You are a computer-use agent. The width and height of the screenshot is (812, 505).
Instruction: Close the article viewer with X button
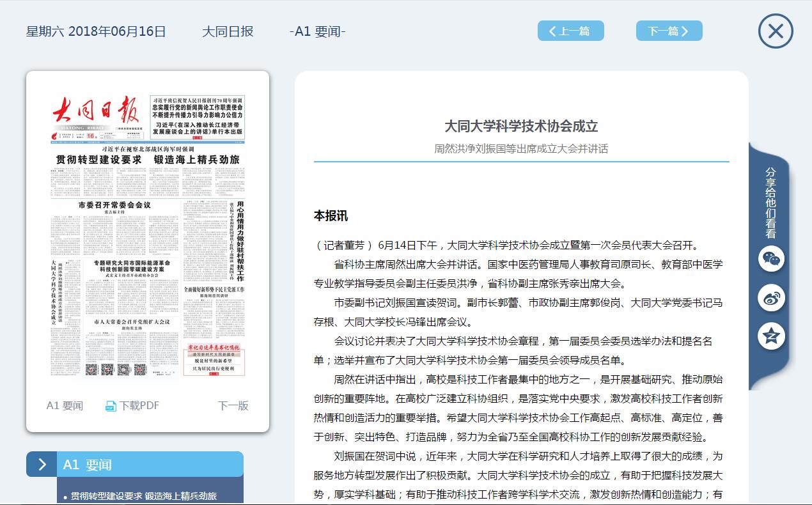776,31
